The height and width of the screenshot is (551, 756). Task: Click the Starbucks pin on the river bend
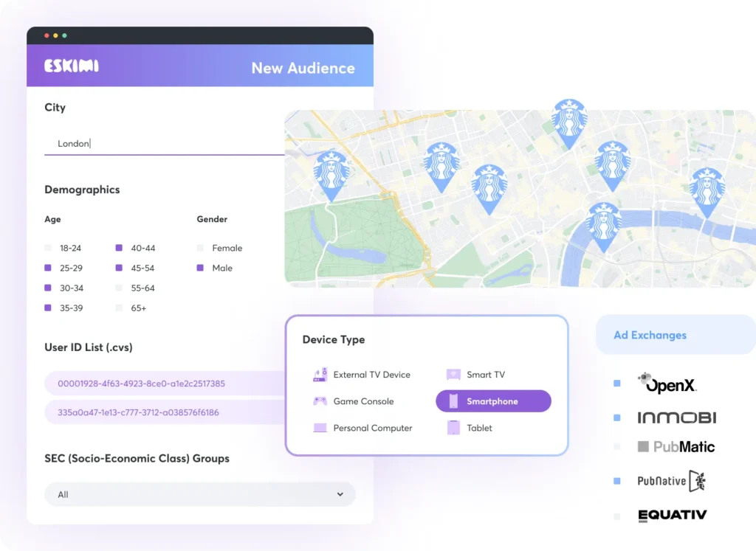point(604,227)
